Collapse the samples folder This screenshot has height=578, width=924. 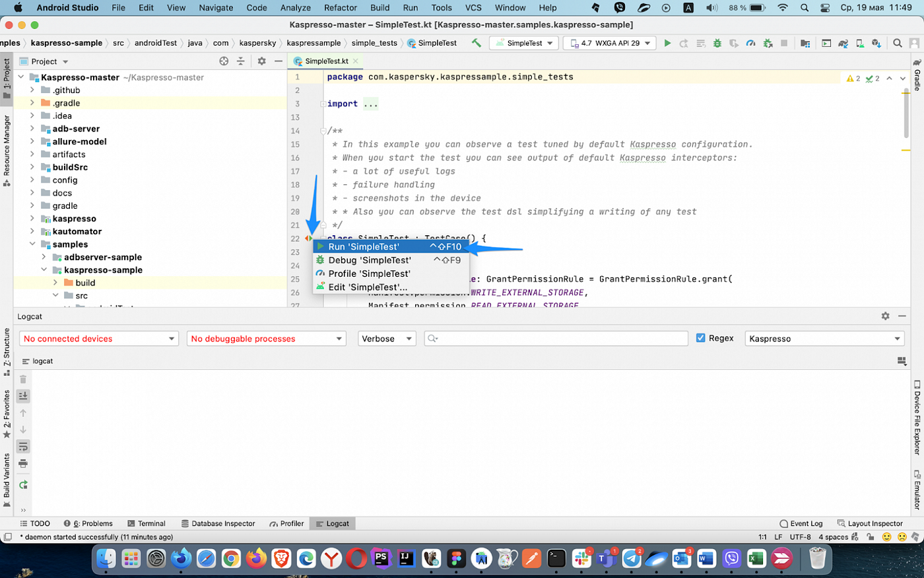tap(32, 244)
